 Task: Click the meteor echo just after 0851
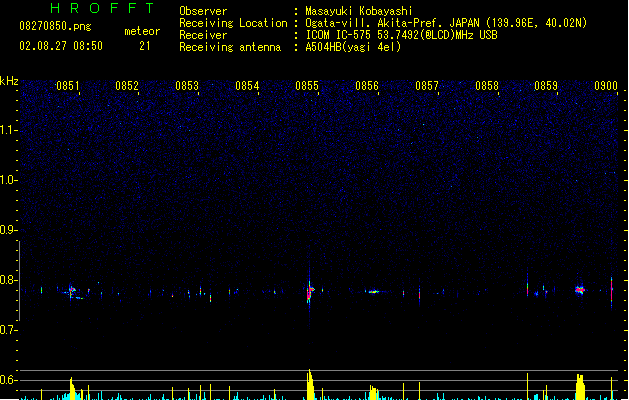tap(72, 291)
